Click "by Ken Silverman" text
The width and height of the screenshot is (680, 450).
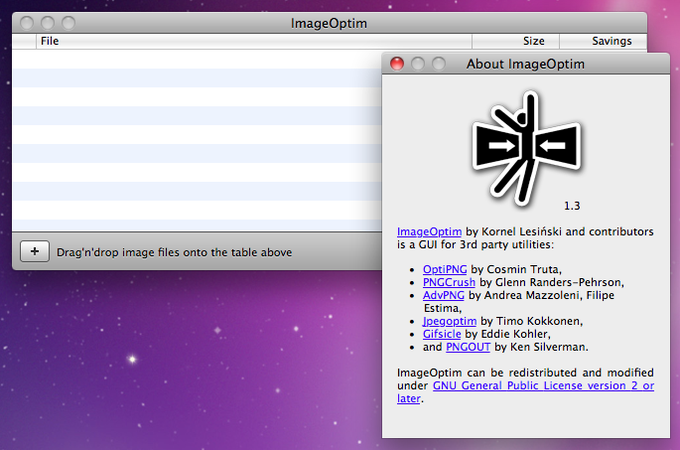pos(541,347)
